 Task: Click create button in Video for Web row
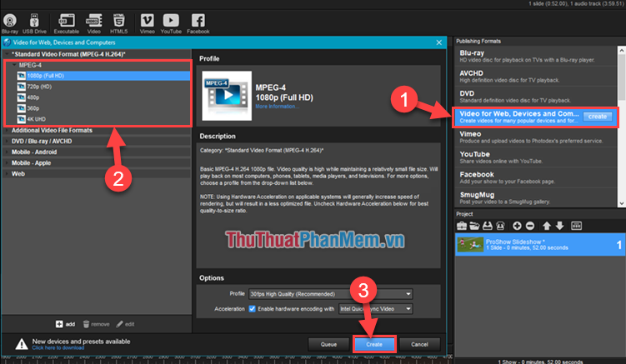tap(598, 117)
